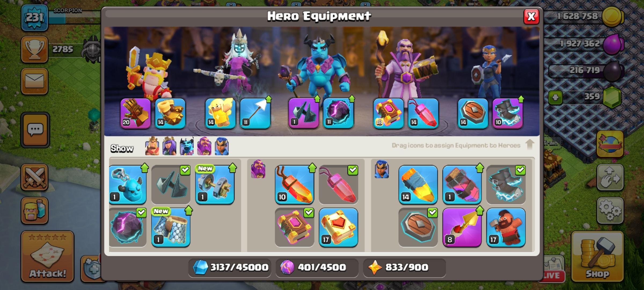Screen dimensions: 644x290
Task: Open the upgradable Dark Orb level 11 slot
Action: pos(338,113)
